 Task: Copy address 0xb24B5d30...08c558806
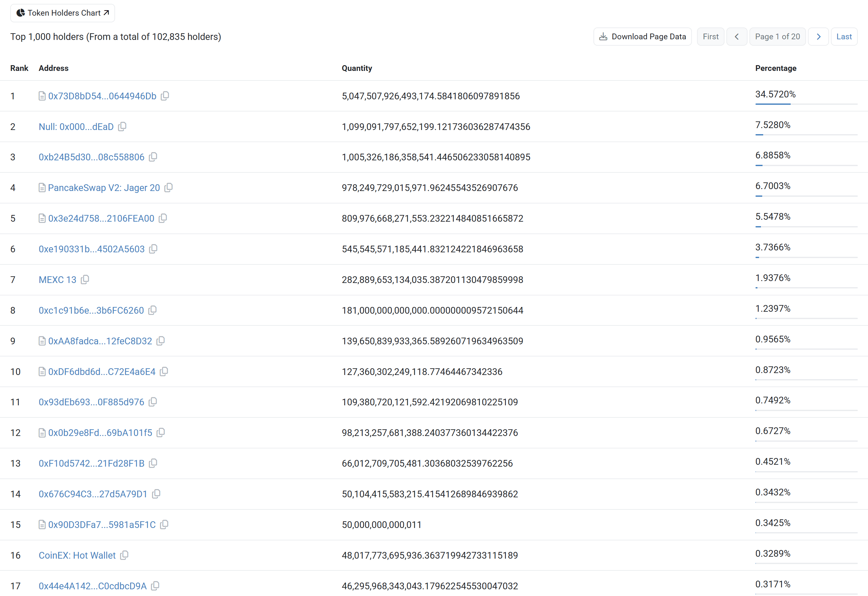(x=153, y=157)
